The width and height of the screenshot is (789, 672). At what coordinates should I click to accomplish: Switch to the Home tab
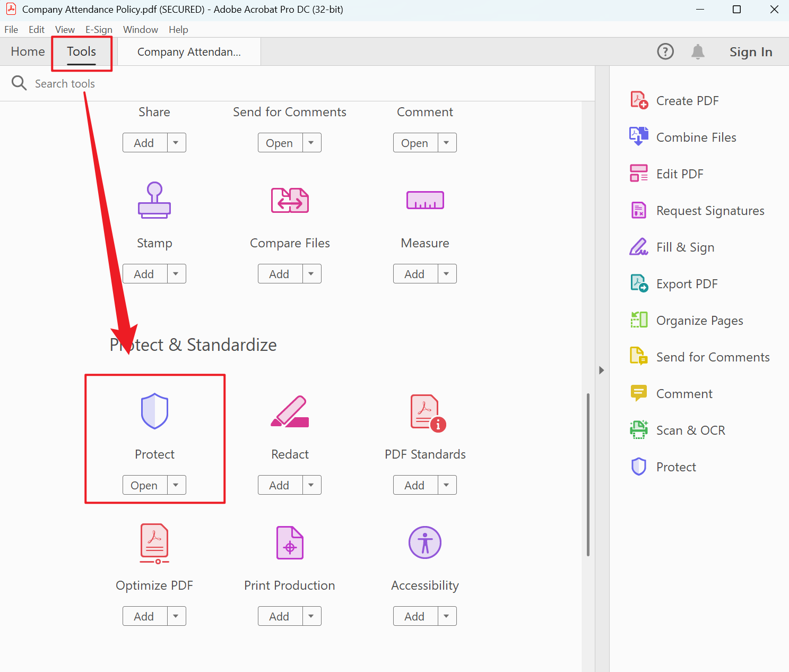pyautogui.click(x=28, y=51)
